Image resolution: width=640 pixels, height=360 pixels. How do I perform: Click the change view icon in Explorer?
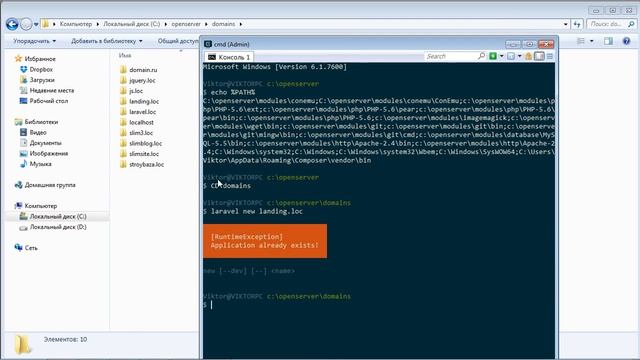[580, 41]
